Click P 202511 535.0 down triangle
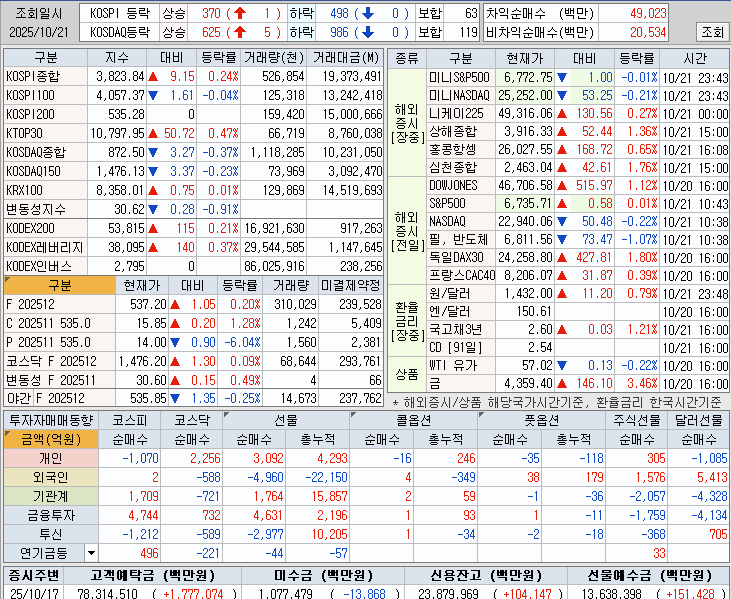Viewport: 731px width, 599px height. click(x=175, y=343)
